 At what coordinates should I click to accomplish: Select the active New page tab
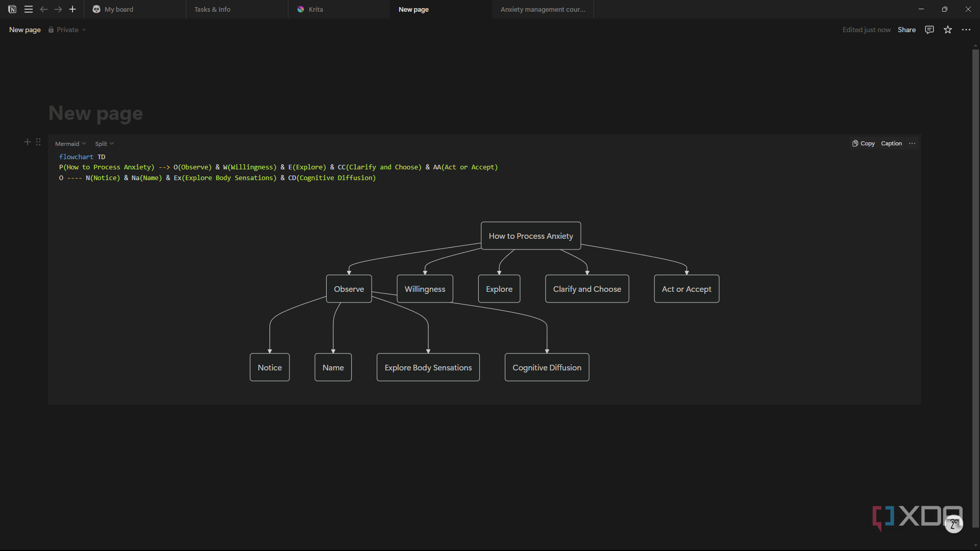[x=441, y=9]
